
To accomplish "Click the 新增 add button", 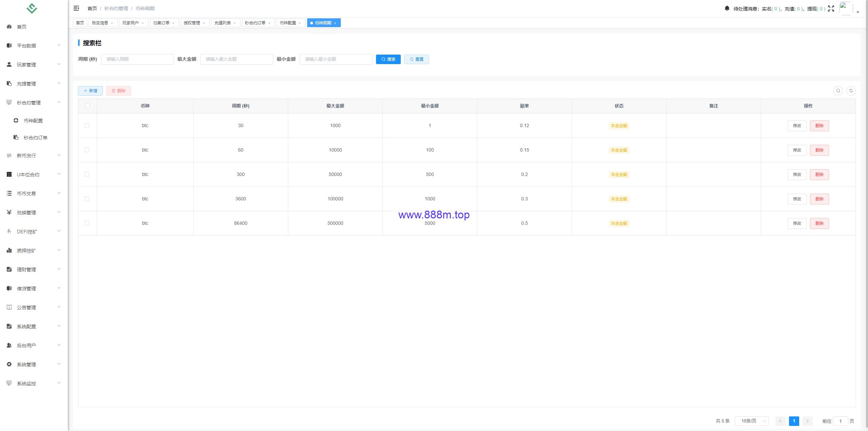I will click(x=90, y=91).
